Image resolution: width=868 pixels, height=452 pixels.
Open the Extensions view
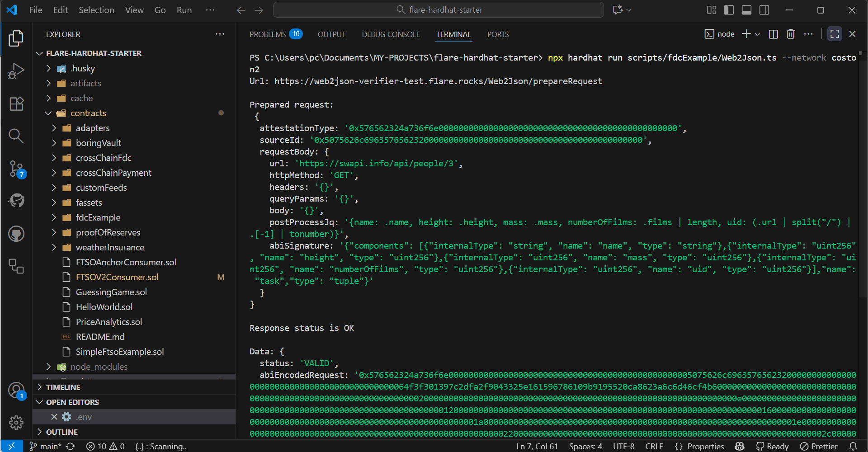point(16,104)
